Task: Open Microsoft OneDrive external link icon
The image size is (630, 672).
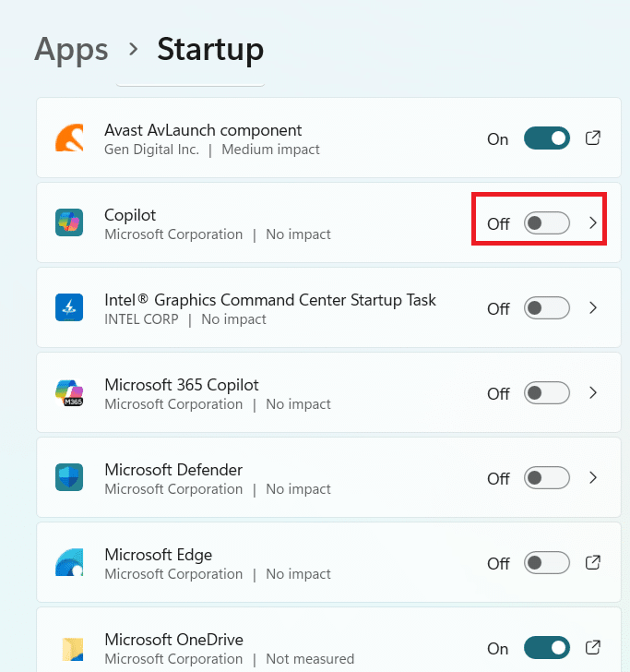Action: (594, 647)
